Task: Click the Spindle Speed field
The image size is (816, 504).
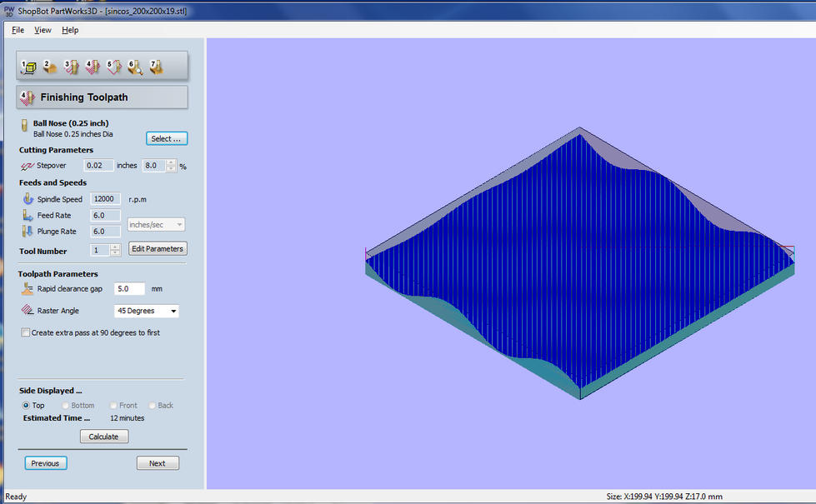Action: point(106,199)
